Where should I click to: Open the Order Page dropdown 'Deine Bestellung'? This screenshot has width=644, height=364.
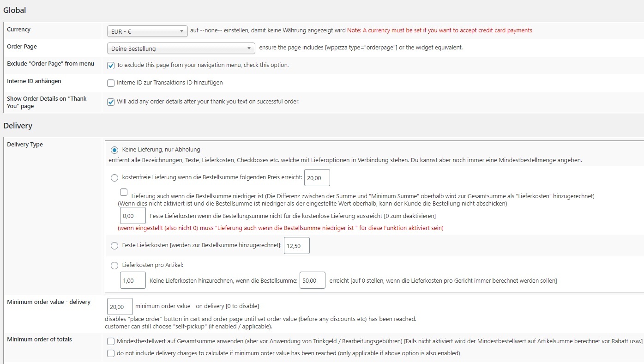[x=181, y=49]
